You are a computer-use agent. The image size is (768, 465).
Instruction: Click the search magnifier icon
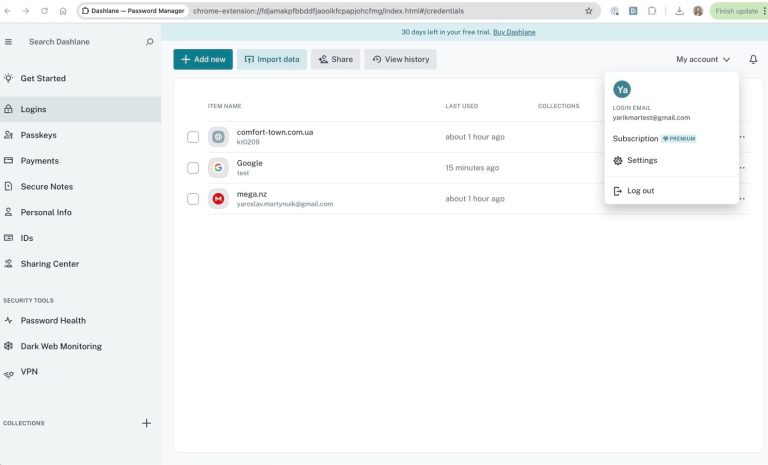(149, 42)
